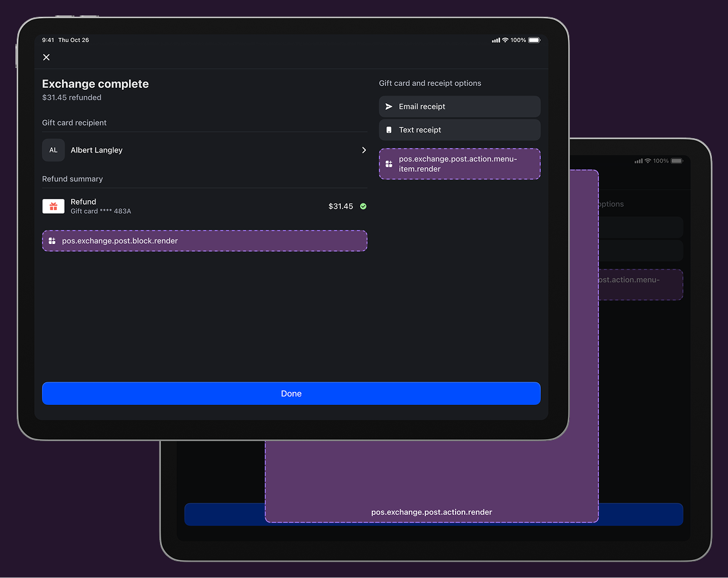
Task: Click the red gift card icon beside Refund
Action: click(x=54, y=206)
